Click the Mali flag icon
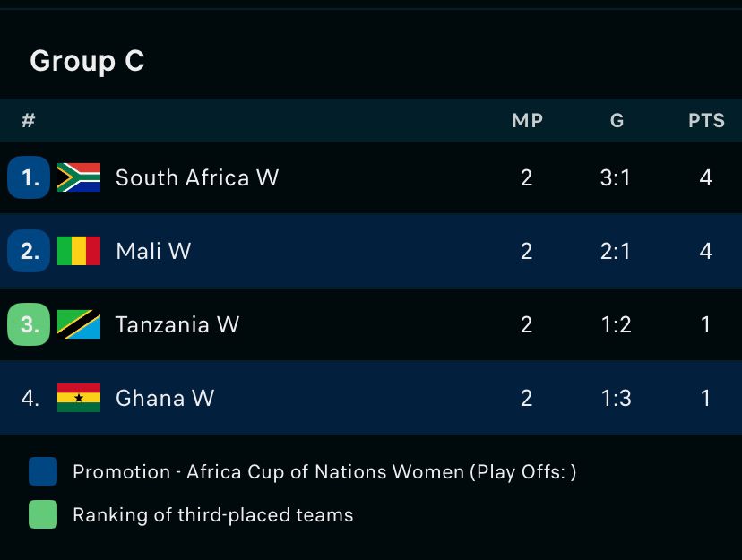Image resolution: width=742 pixels, height=560 pixels. point(79,251)
